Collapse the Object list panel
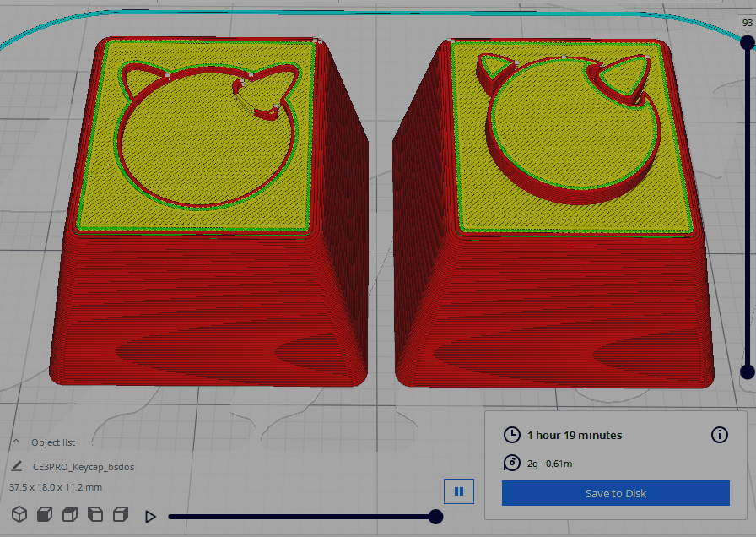Viewport: 756px width, 537px height. tap(16, 442)
